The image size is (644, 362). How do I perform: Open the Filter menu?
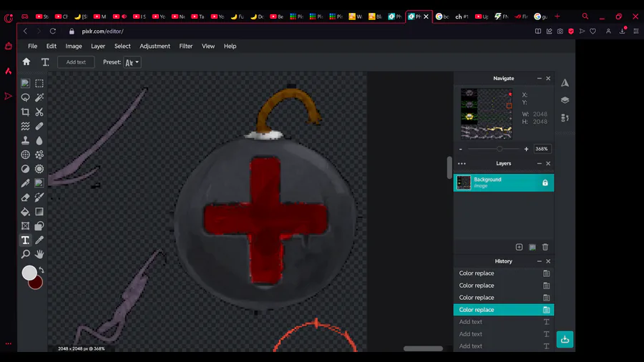point(185,46)
